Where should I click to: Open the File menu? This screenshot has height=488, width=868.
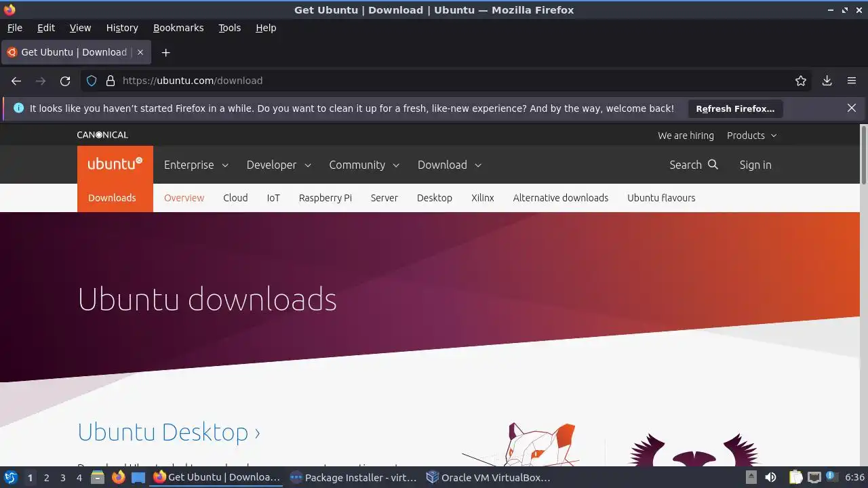click(x=15, y=28)
